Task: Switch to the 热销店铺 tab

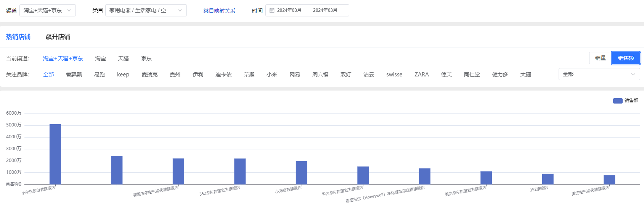Action: click(18, 37)
